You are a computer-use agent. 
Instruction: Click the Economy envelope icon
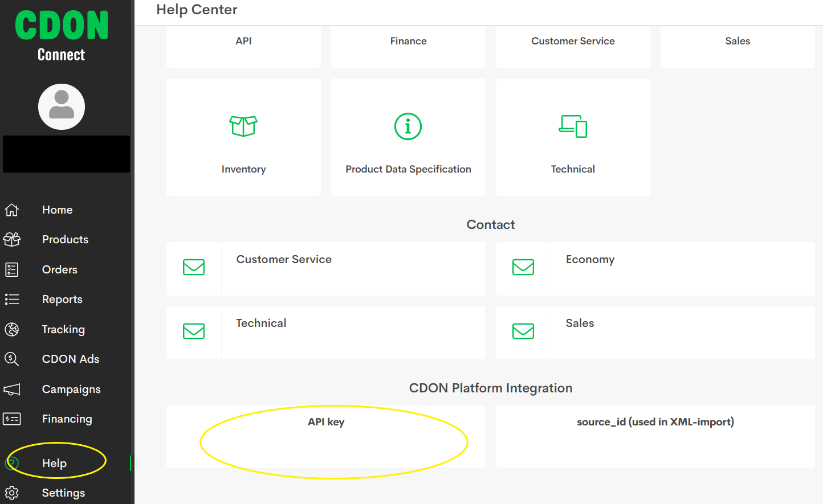[x=523, y=267]
